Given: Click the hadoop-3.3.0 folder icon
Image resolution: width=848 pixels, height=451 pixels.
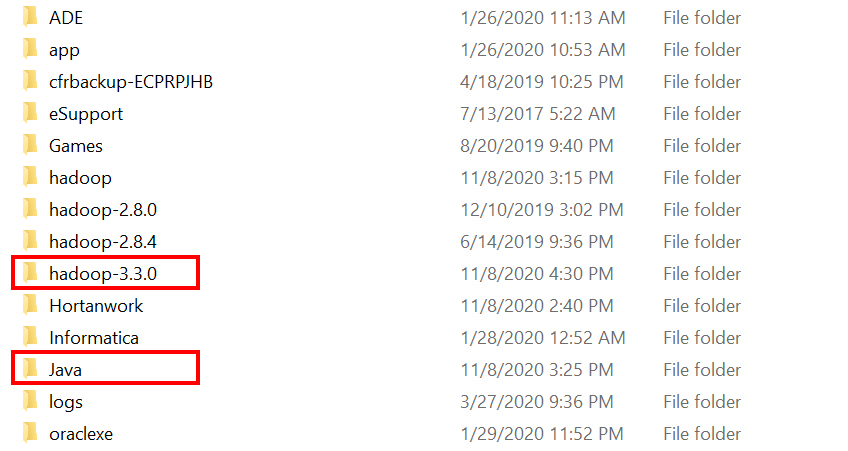Looking at the screenshot, I should click(x=30, y=274).
